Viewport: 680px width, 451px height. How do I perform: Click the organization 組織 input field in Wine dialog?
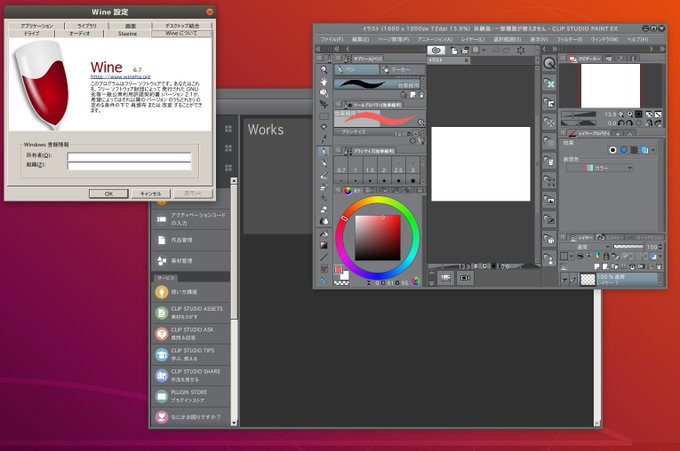[x=129, y=166]
